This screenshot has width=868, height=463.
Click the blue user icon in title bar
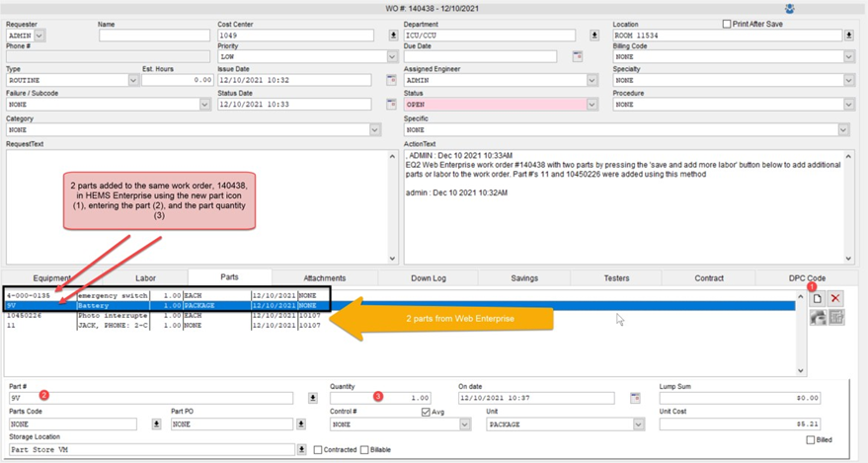(x=789, y=9)
